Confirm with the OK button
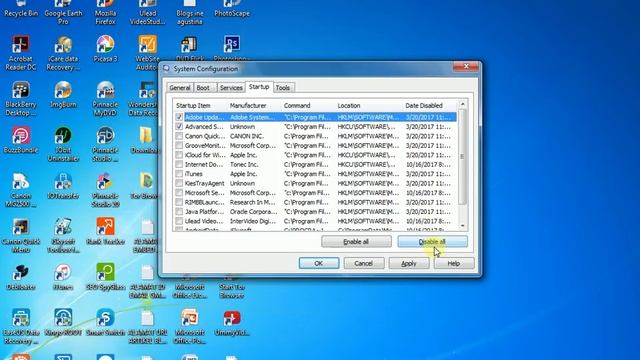This screenshot has height=360, width=640. point(319,263)
